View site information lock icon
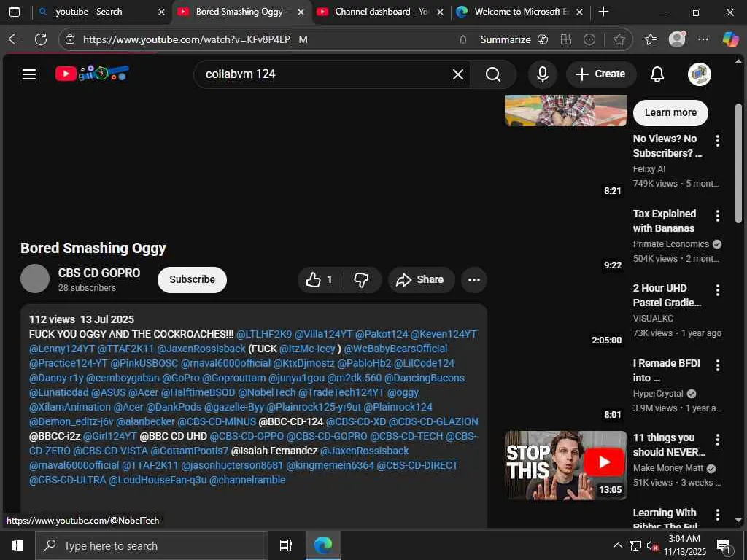 click(70, 39)
